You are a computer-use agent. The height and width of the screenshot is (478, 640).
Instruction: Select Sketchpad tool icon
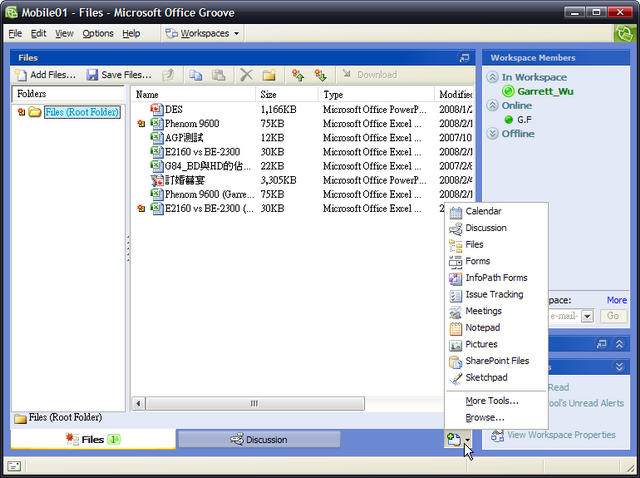(456, 378)
